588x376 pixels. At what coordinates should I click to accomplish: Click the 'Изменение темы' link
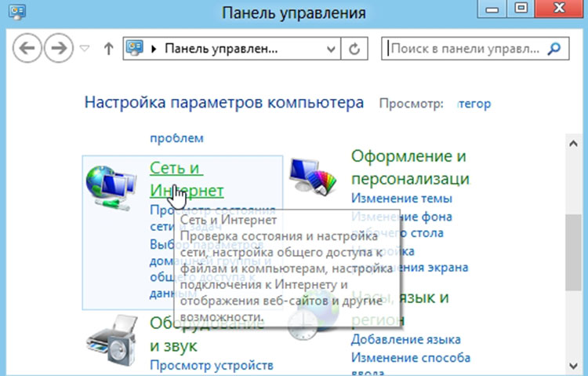(x=394, y=198)
